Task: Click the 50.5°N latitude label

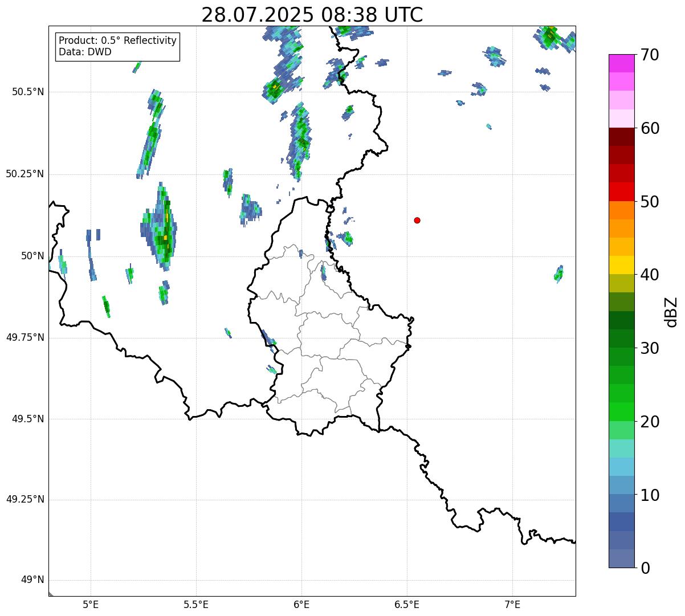Action: [x=28, y=92]
